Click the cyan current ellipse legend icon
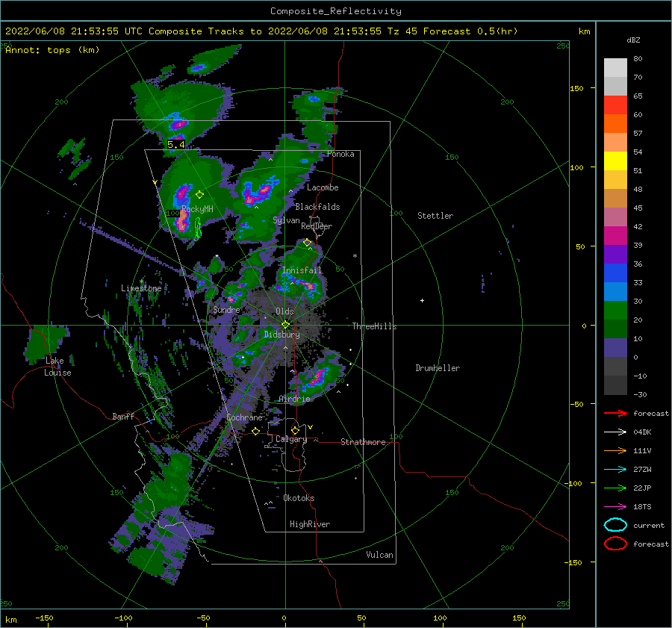The width and height of the screenshot is (672, 628). 615,525
